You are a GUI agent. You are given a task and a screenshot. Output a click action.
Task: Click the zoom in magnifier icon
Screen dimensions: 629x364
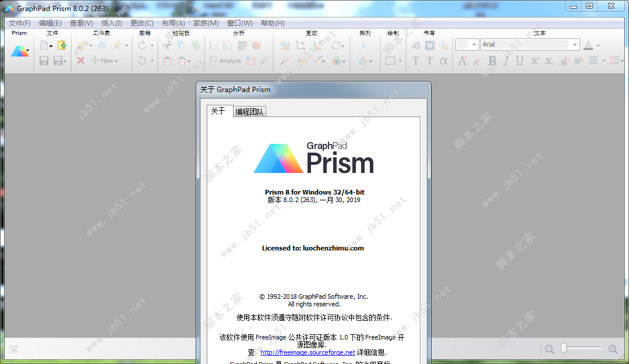click(x=613, y=349)
